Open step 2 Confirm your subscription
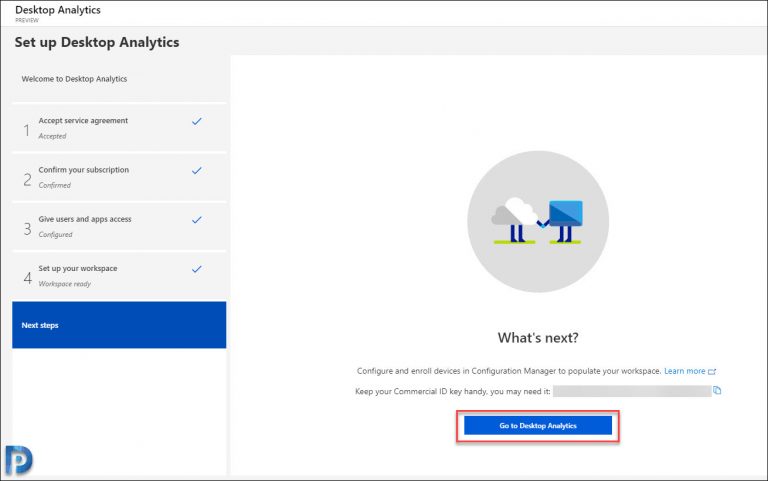Screen dimensions: 768x481 pos(119,177)
